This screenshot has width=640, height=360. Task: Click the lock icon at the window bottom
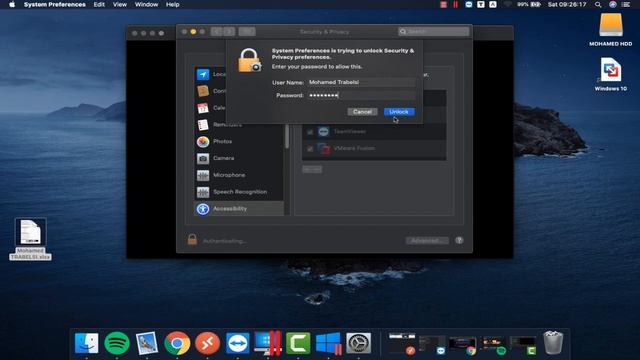[192, 240]
